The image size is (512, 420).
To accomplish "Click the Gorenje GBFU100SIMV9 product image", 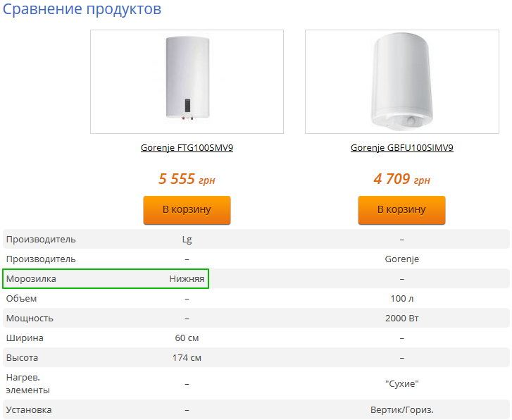I will (402, 82).
